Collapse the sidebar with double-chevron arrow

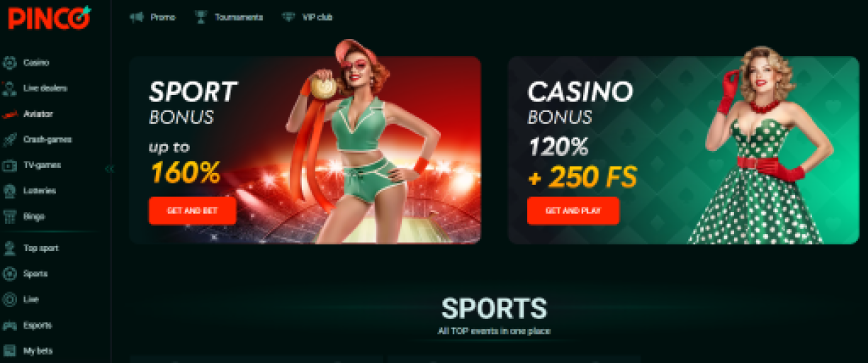[109, 169]
